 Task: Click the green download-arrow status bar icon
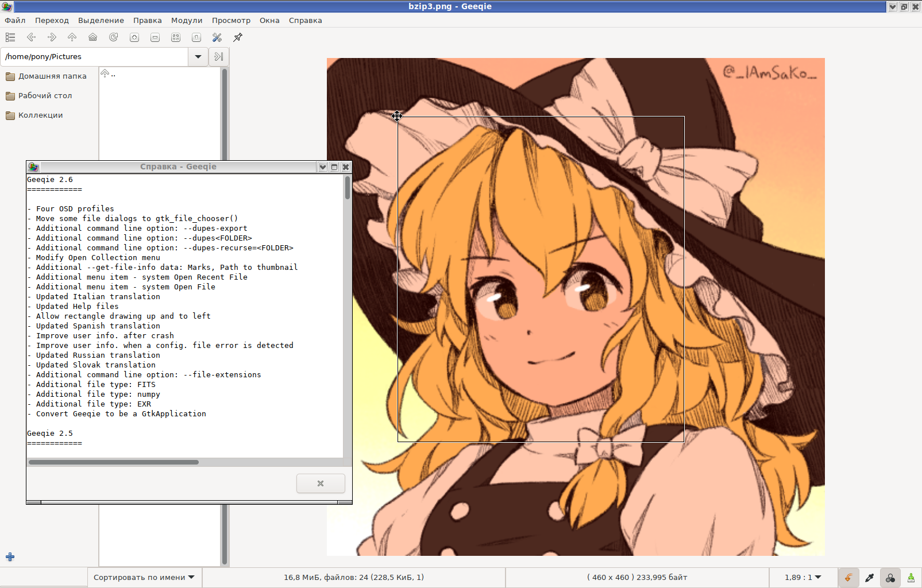(911, 578)
